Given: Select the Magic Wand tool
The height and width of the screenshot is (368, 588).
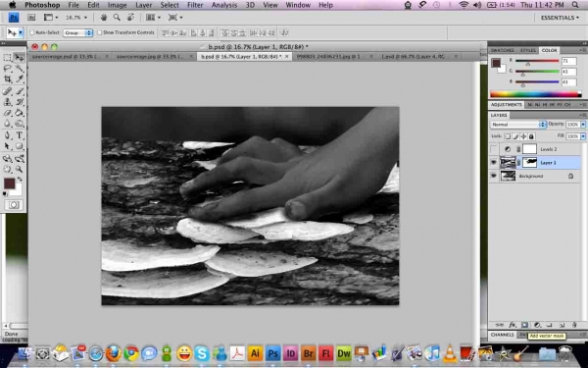Looking at the screenshot, I should (20, 69).
